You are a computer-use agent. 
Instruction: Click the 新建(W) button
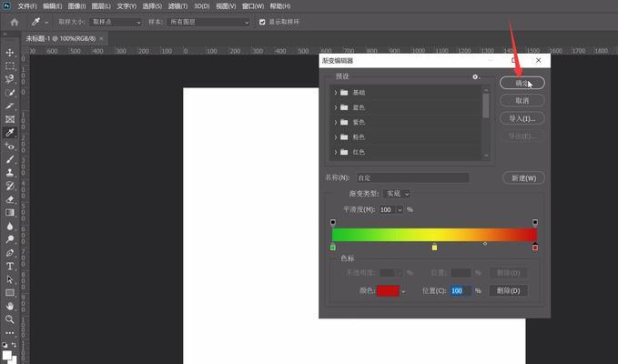pos(524,178)
